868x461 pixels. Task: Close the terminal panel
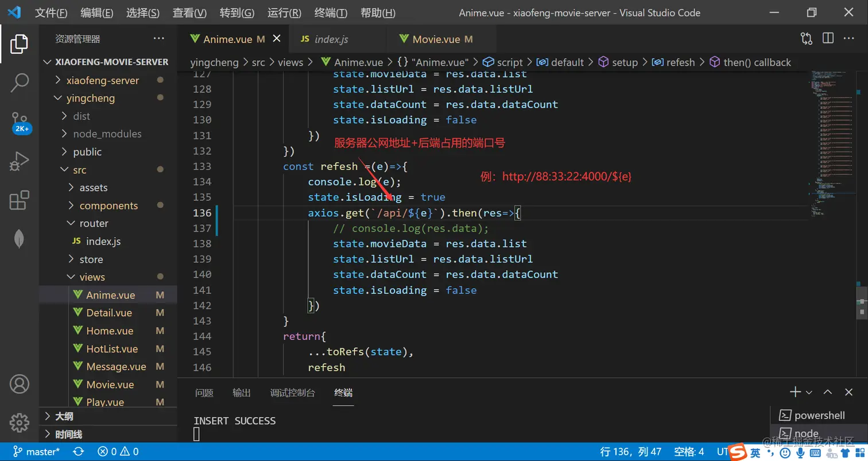[848, 392]
